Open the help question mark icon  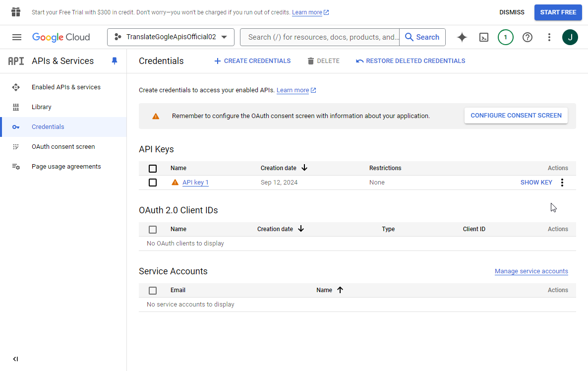coord(527,37)
